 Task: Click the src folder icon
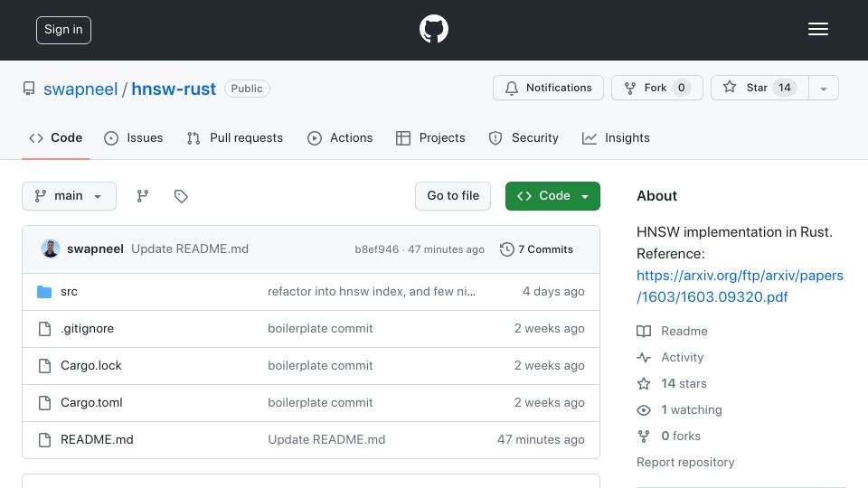[x=44, y=292]
